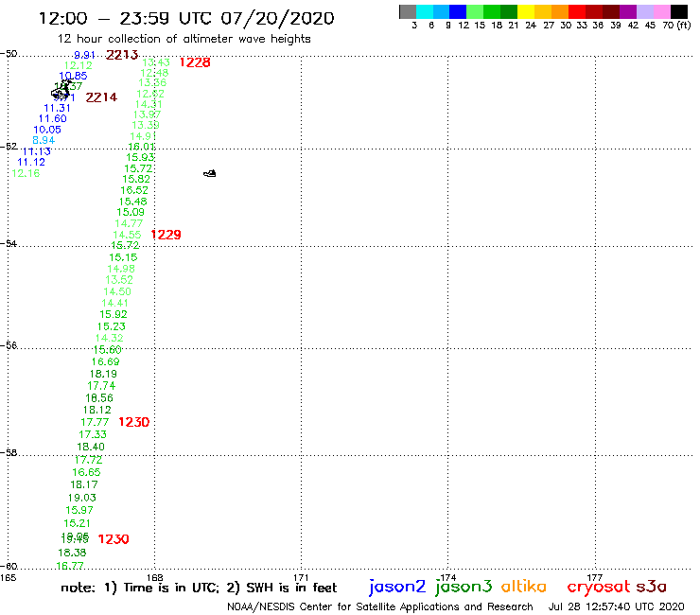
Task: Select the 15.82 wave height reading
Action: tap(136, 179)
